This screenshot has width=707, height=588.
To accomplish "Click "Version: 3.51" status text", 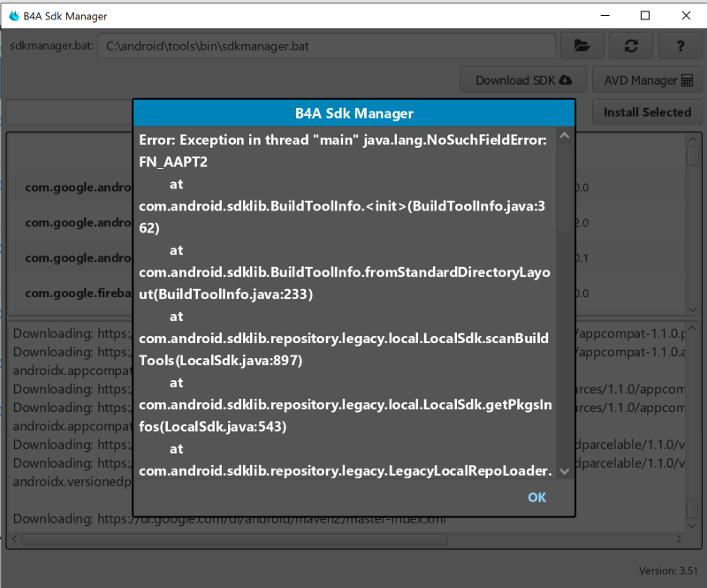I will point(668,571).
